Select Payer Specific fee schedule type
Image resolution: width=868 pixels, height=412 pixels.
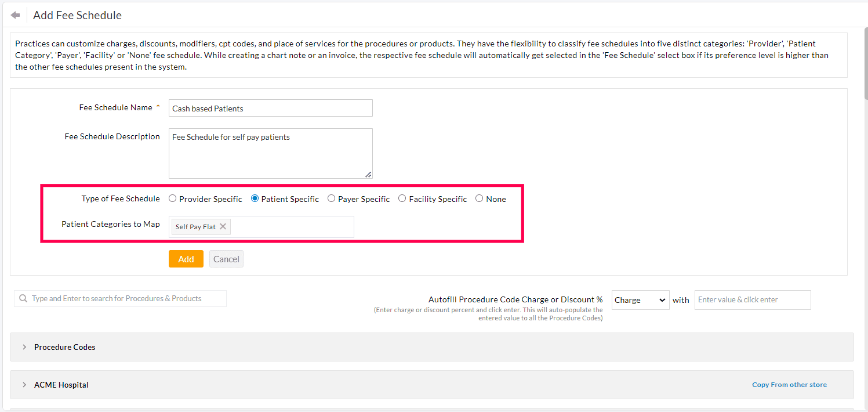click(331, 198)
